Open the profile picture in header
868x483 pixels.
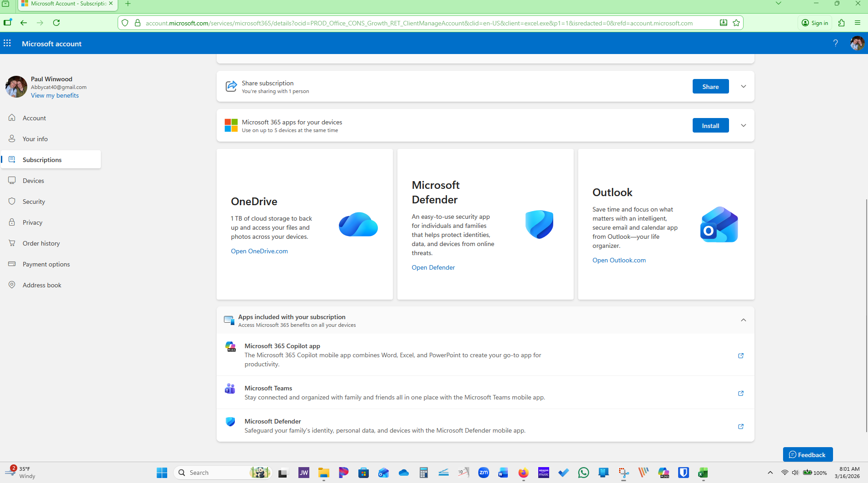point(857,43)
